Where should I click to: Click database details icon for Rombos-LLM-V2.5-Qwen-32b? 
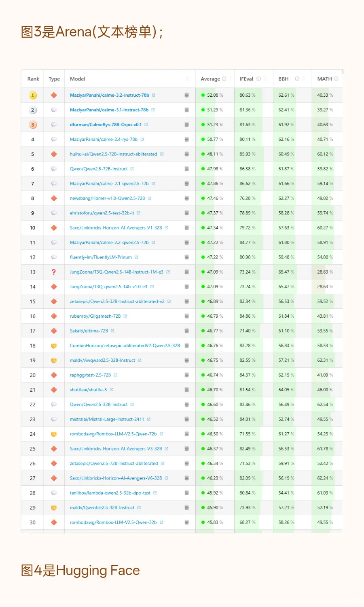coord(186,522)
